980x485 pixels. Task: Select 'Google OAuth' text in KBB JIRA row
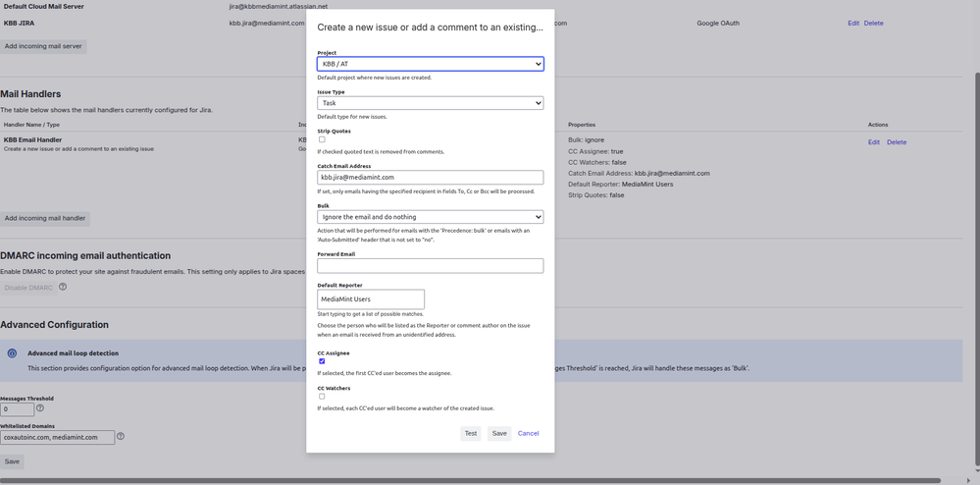tap(717, 24)
